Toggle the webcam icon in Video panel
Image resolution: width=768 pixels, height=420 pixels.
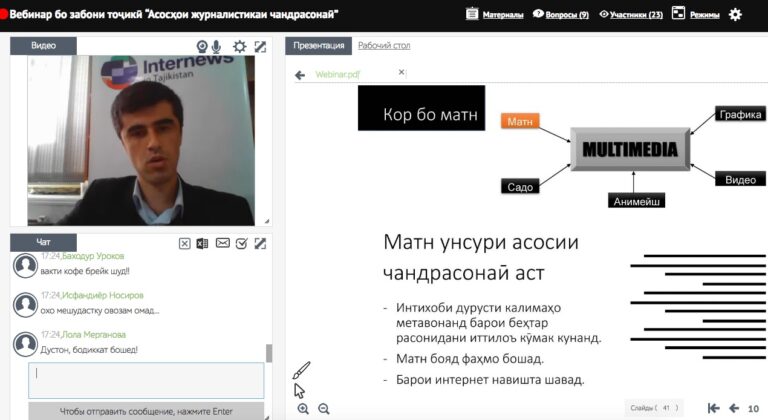202,47
